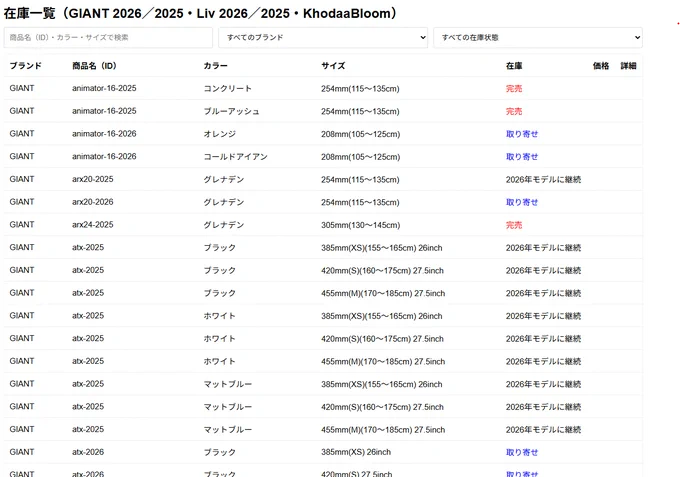Click グレナデン color in the arx20-2026 row
Viewport: 680px width, 477px height.
[x=224, y=202]
